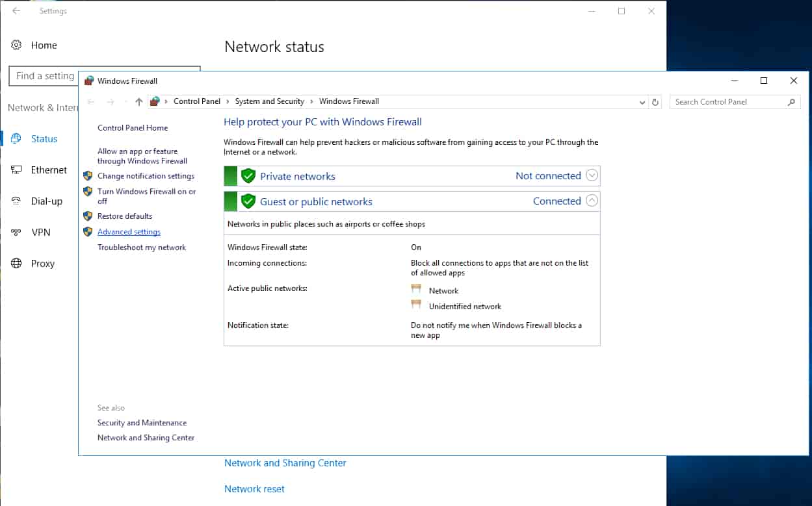Image resolution: width=812 pixels, height=506 pixels.
Task: Click the Control Panel icon in address bar
Action: (x=155, y=101)
